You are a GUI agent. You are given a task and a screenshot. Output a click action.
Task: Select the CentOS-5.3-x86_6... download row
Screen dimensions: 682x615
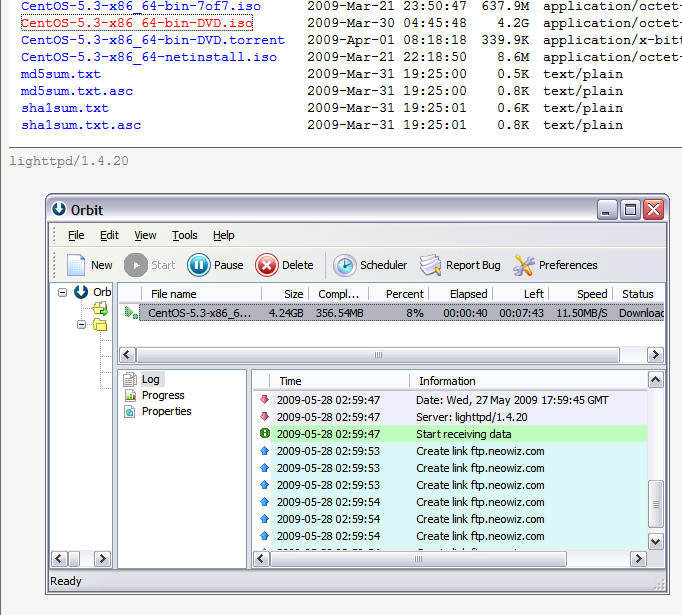click(x=401, y=313)
